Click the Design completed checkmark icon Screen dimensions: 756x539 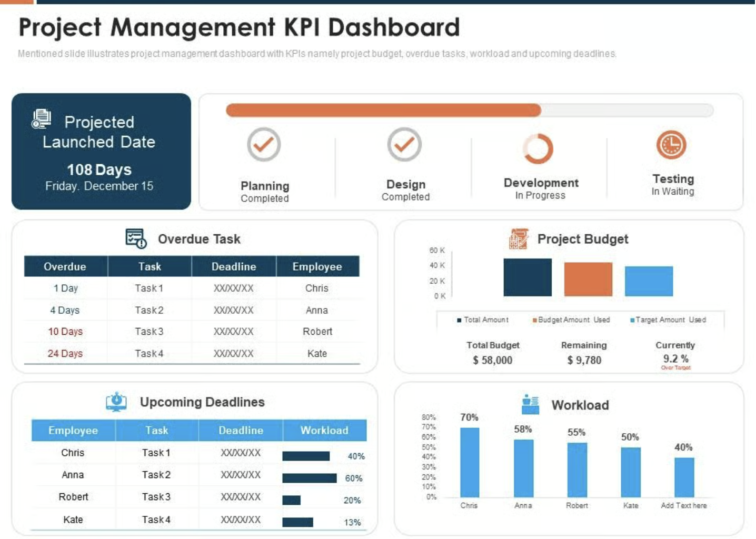coord(404,144)
